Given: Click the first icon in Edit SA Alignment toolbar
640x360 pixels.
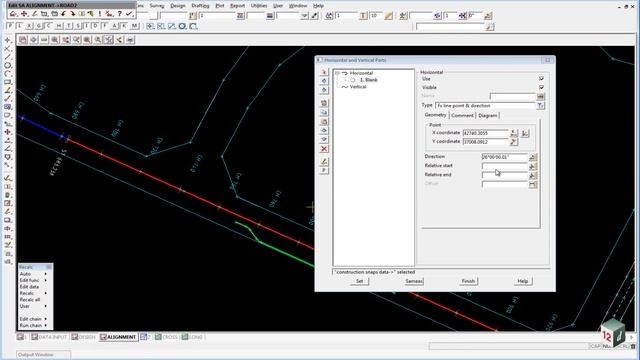Looking at the screenshot, I should 13,14.
